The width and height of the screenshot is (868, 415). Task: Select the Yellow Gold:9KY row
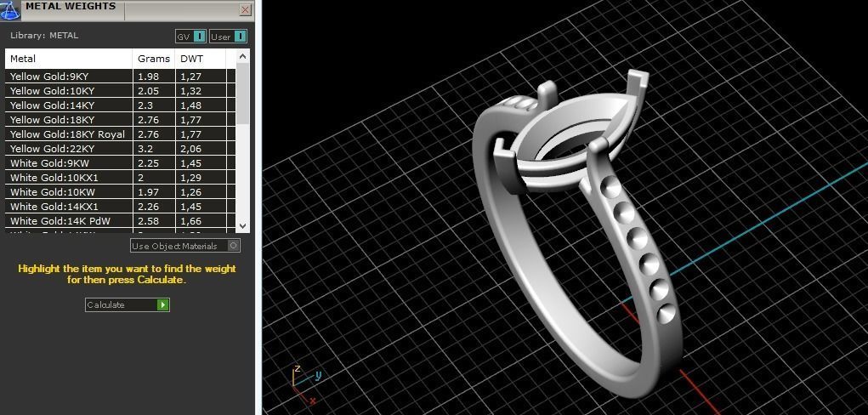coord(120,77)
